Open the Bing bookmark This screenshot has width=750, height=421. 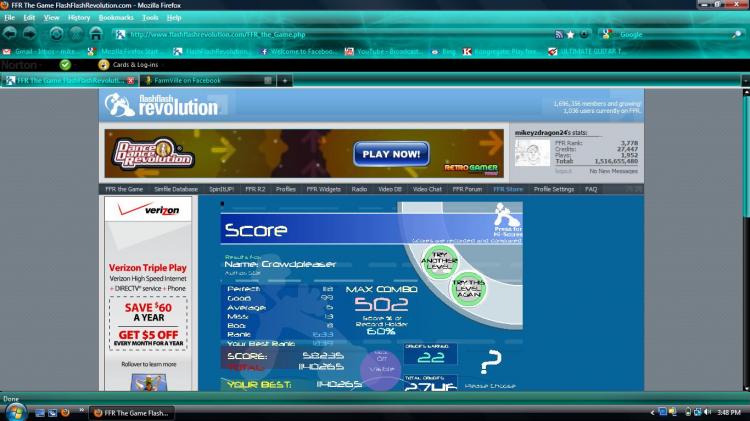point(443,51)
